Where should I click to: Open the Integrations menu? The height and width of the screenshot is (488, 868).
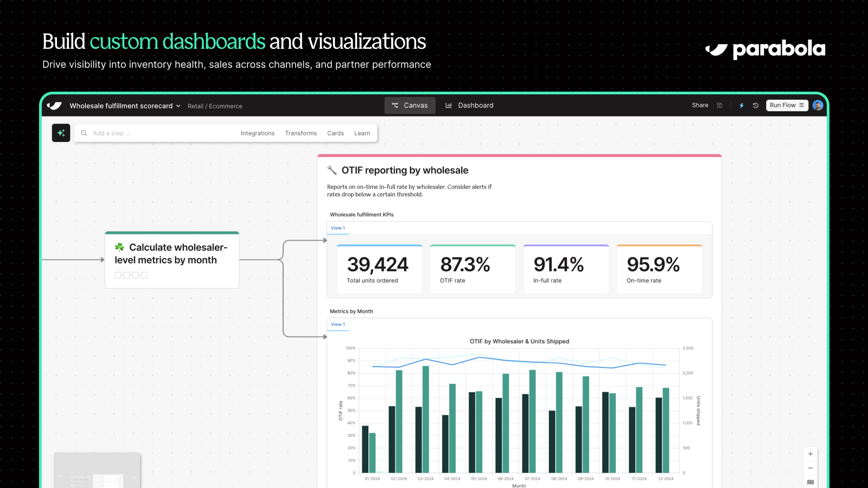click(258, 133)
